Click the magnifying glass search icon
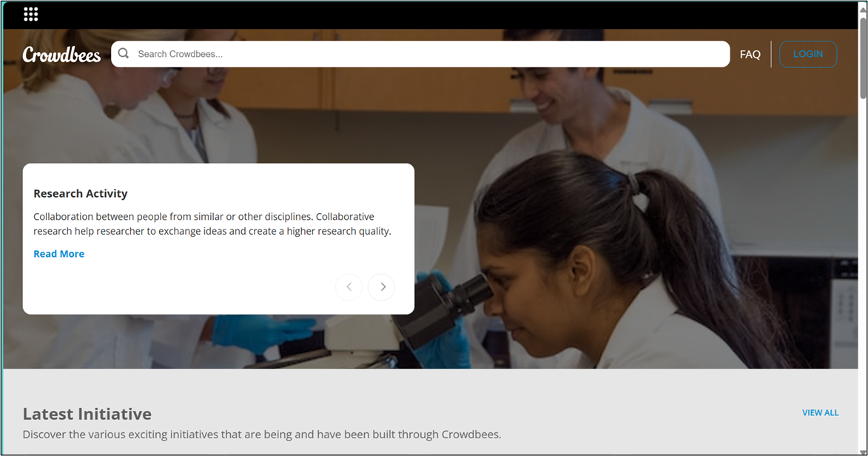Image resolution: width=868 pixels, height=456 pixels. click(x=124, y=53)
